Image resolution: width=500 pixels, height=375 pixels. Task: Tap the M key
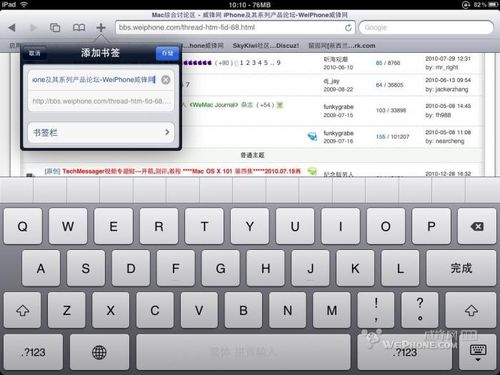click(x=332, y=310)
